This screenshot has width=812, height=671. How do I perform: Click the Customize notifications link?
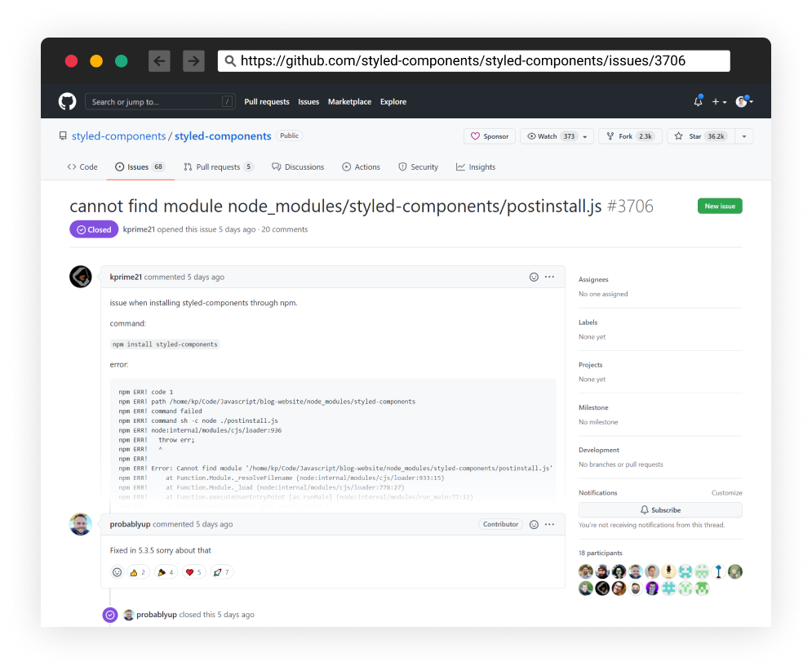tap(726, 493)
